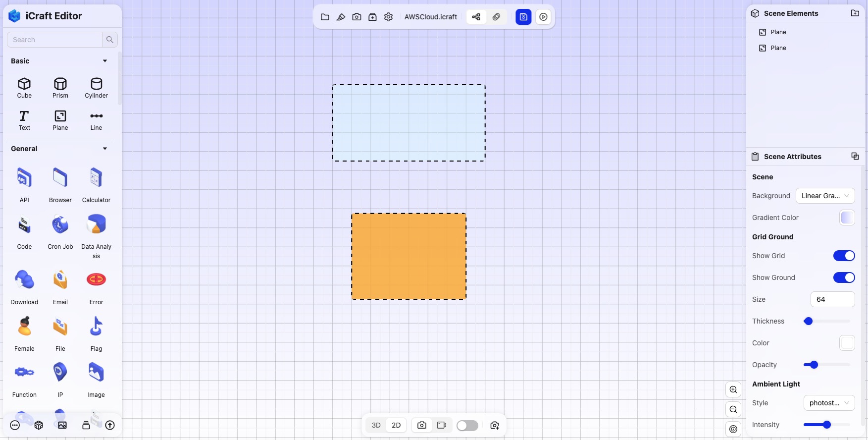Adjust the Intensity slider handle
Viewport: 868px width, 440px height.
(827, 425)
